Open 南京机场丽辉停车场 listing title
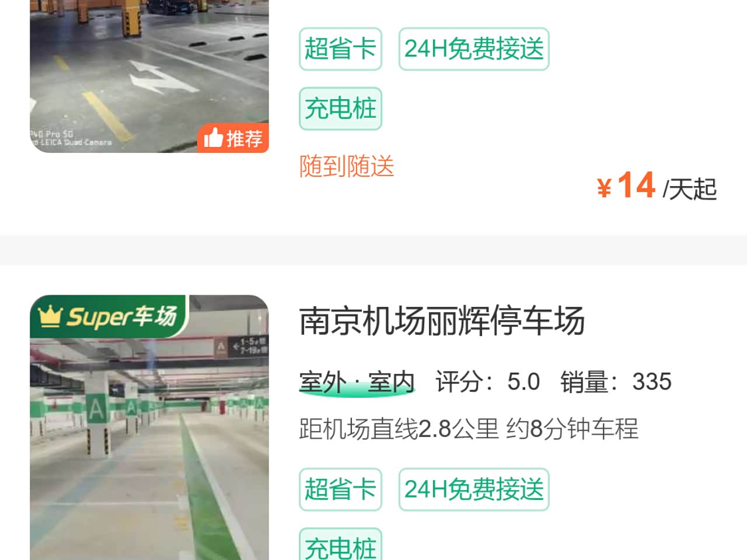Viewport: 747px width, 560px height. (x=442, y=321)
